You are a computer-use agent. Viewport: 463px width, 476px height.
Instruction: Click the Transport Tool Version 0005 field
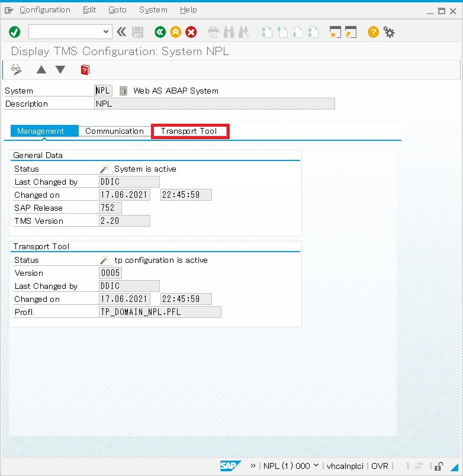click(x=110, y=272)
